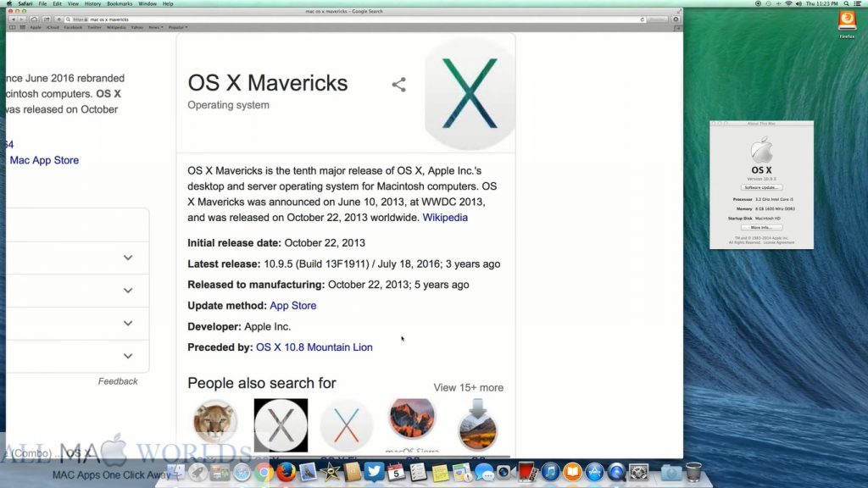Click the iCloud Tabs toolbar button

(34, 19)
